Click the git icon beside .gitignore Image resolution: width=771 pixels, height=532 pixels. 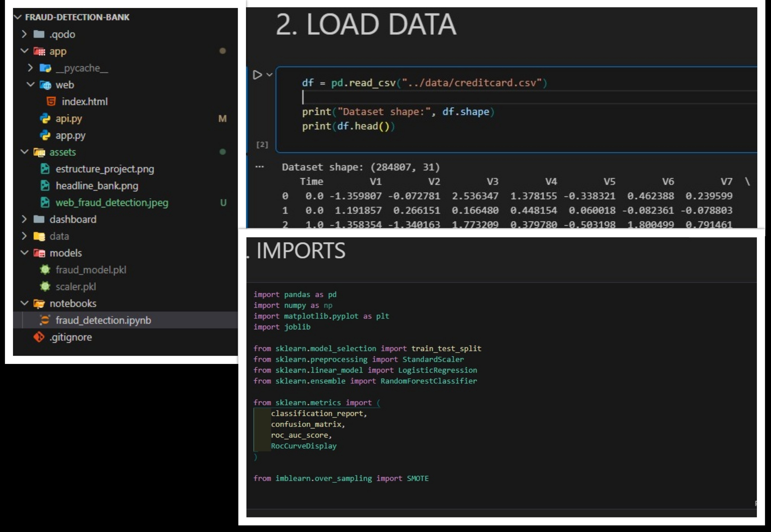tap(39, 337)
